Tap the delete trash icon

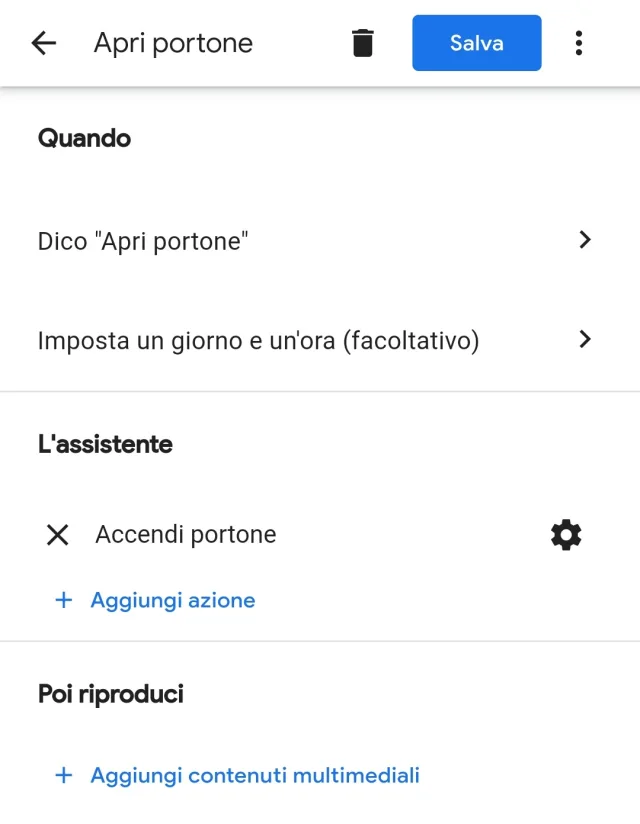coord(362,42)
